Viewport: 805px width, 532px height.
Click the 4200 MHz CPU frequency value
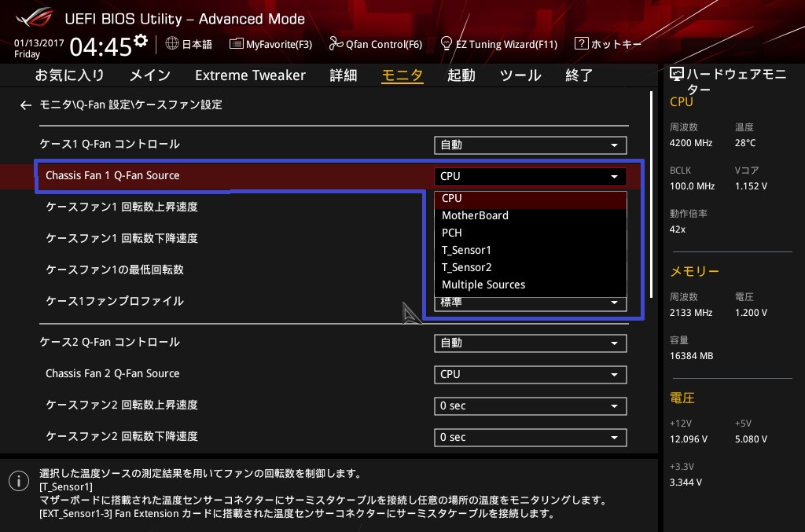point(691,143)
